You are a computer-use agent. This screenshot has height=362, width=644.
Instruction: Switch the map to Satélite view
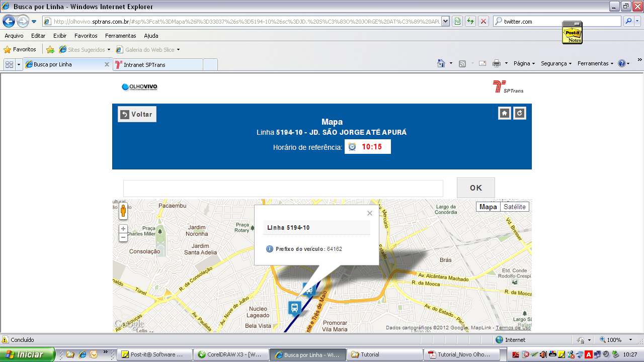[x=515, y=207]
